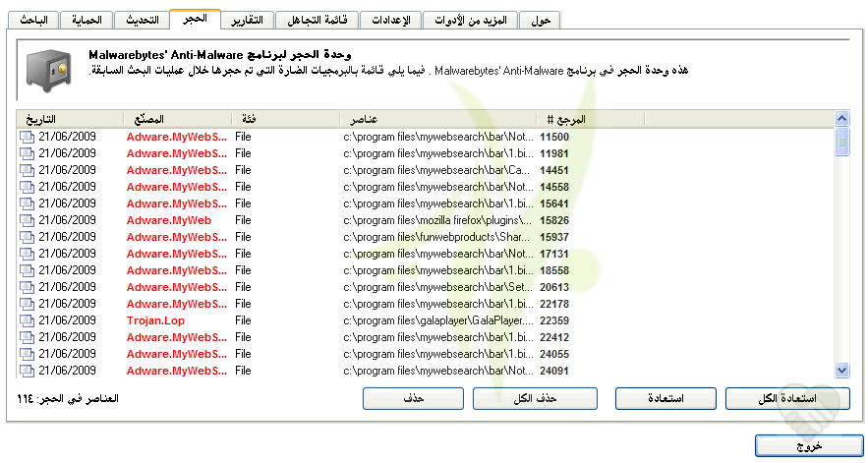This screenshot has height=463, width=868.
Task: Click reference number 14451
Action: click(554, 170)
